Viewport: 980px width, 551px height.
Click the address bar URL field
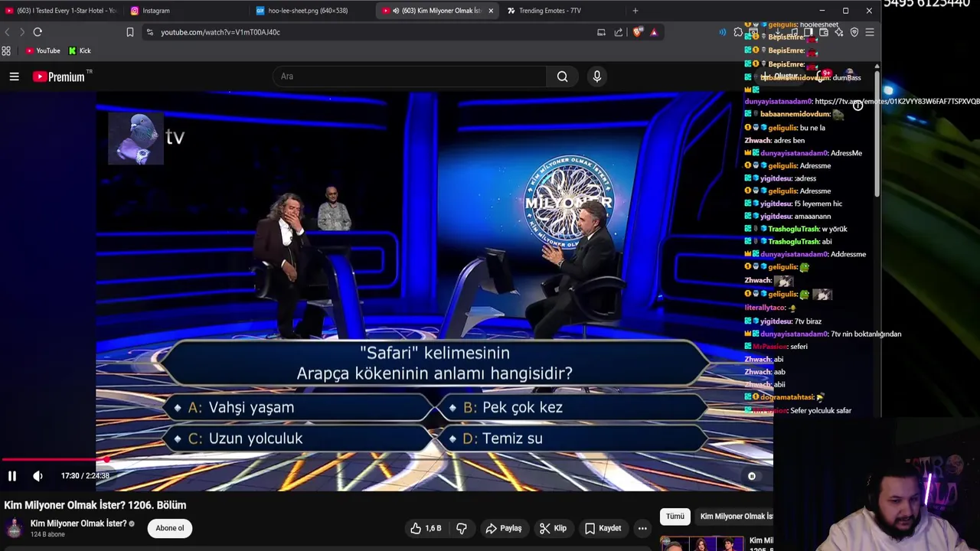tap(367, 32)
